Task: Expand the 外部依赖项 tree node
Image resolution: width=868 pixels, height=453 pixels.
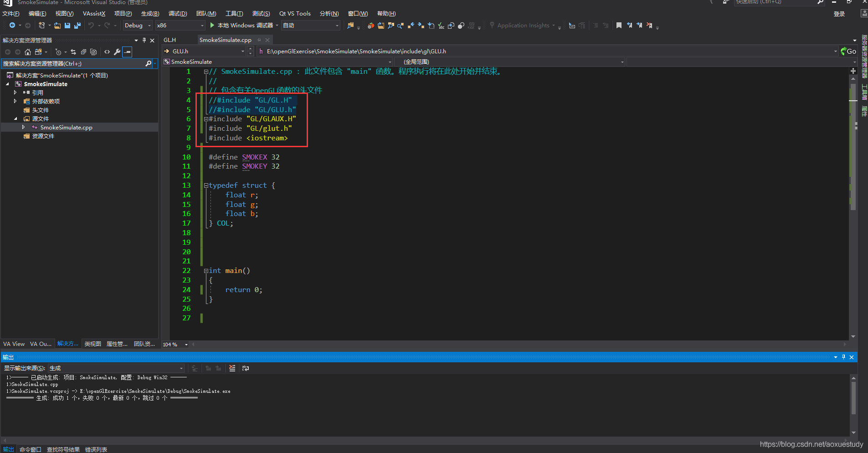Action: 15,101
